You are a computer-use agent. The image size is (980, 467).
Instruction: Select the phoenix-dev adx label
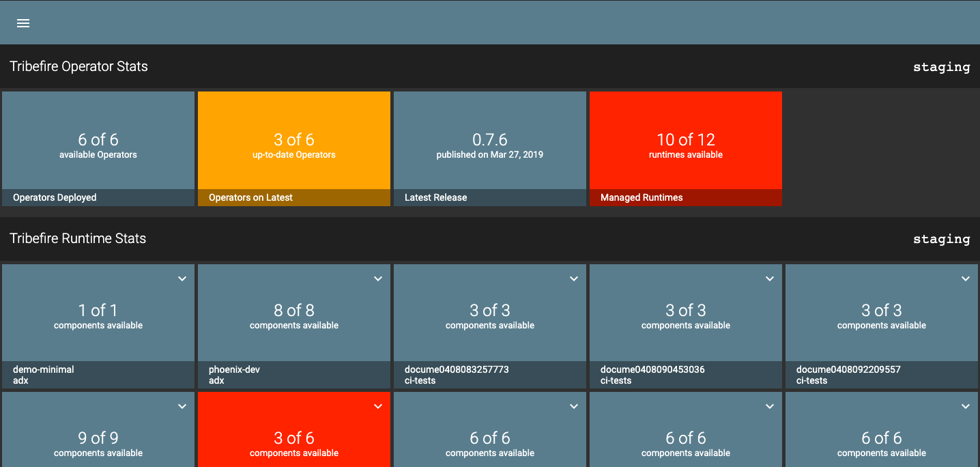coord(234,375)
